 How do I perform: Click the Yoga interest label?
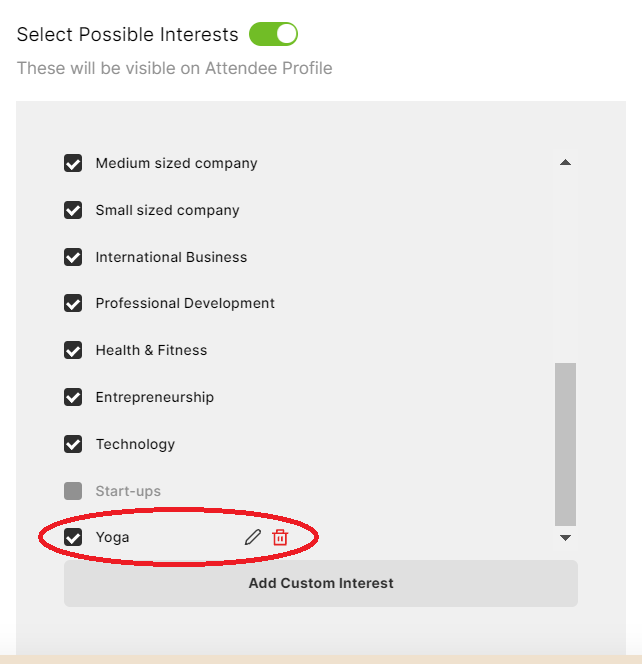[x=112, y=537]
